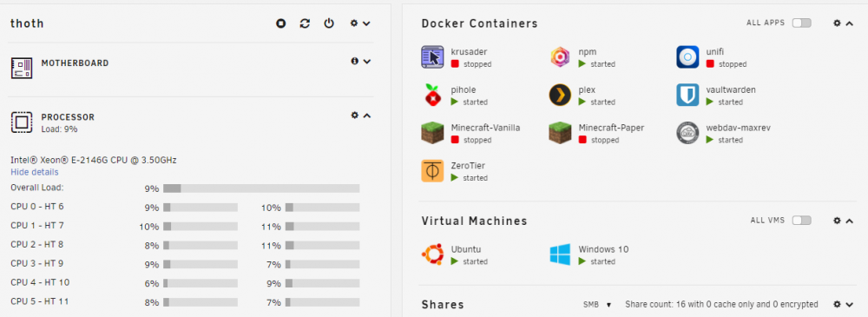Collapse the Virtual Machines section
The image size is (868, 317).
[849, 221]
